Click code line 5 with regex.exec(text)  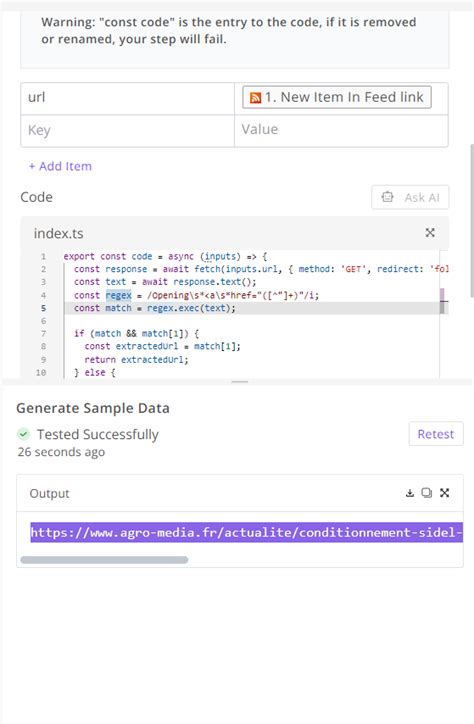point(252,308)
